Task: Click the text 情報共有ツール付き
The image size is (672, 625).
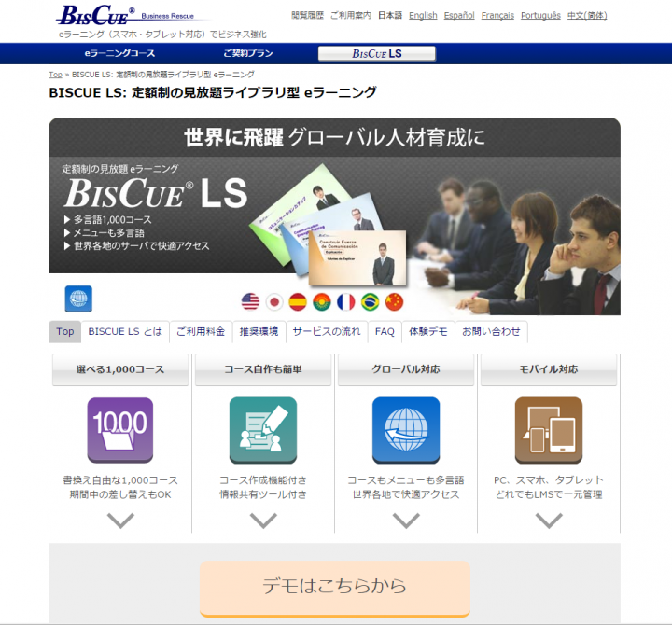Action: (263, 494)
